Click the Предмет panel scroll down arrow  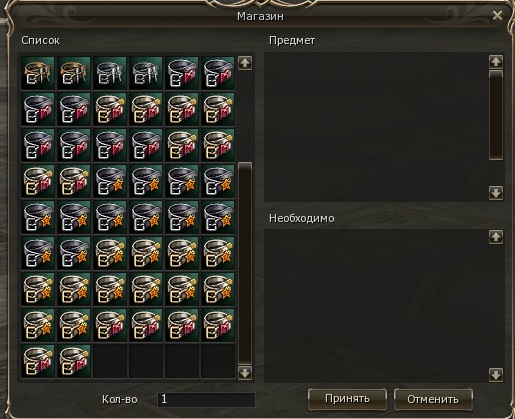click(x=496, y=193)
